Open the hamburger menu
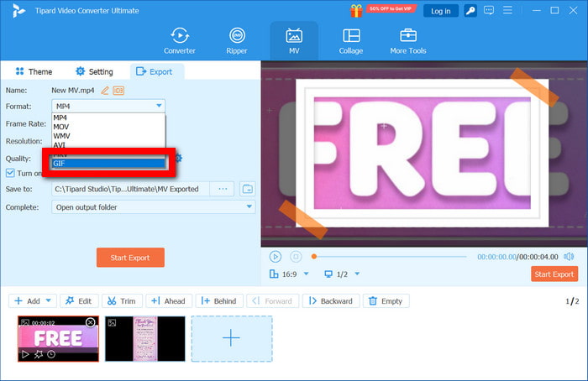The image size is (588, 381). click(507, 10)
